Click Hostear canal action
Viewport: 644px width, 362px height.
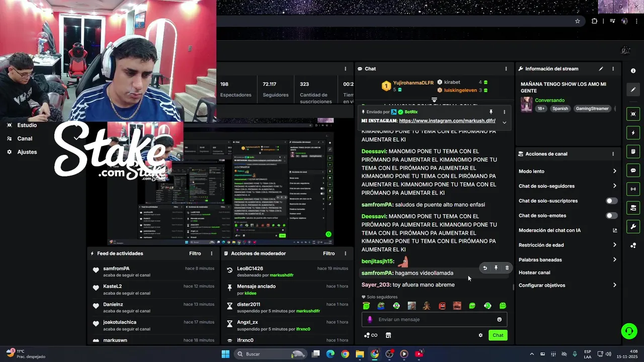pyautogui.click(x=534, y=273)
